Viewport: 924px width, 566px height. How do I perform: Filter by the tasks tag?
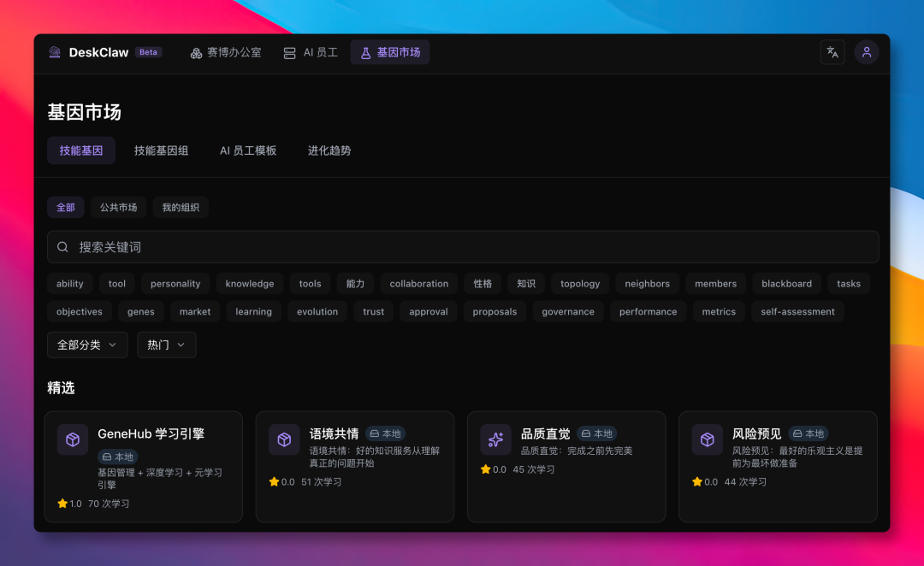point(850,283)
